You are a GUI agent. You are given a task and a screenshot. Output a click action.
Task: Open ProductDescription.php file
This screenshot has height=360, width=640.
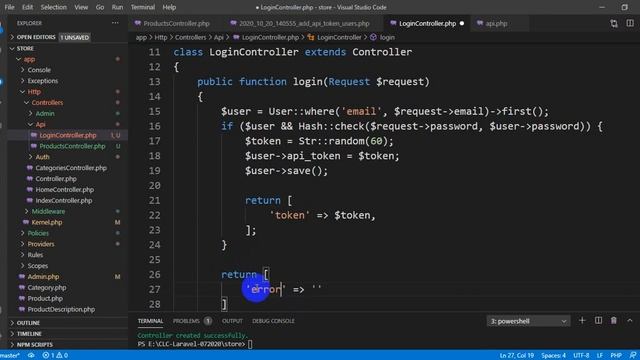tap(61, 309)
